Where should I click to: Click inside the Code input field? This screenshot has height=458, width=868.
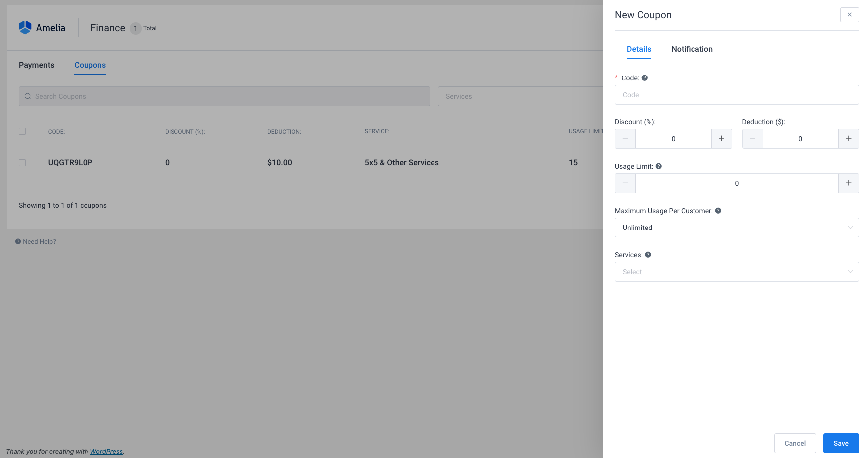point(737,95)
